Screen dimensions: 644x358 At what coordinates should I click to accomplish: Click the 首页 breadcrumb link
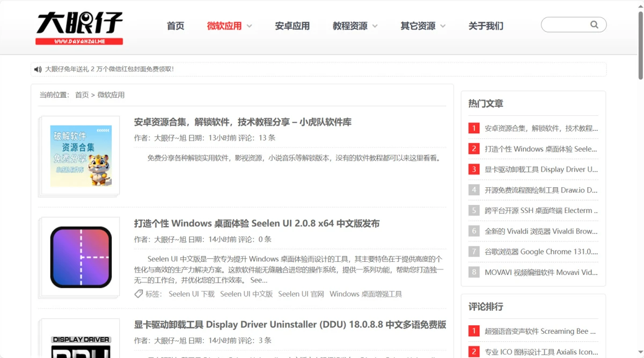coord(82,95)
